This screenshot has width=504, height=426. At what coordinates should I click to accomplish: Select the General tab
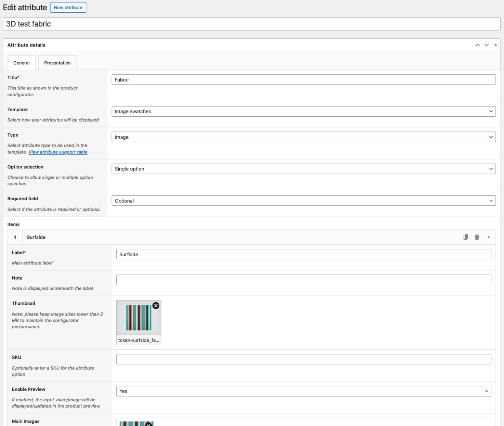click(22, 63)
